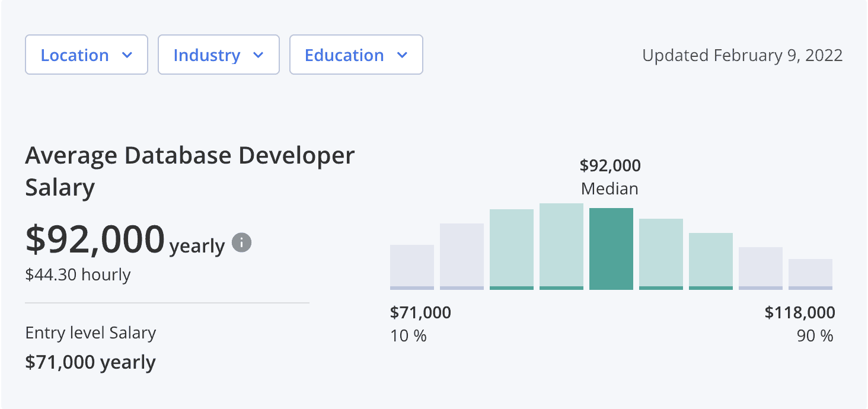Click the $71,000 10% label

[420, 324]
